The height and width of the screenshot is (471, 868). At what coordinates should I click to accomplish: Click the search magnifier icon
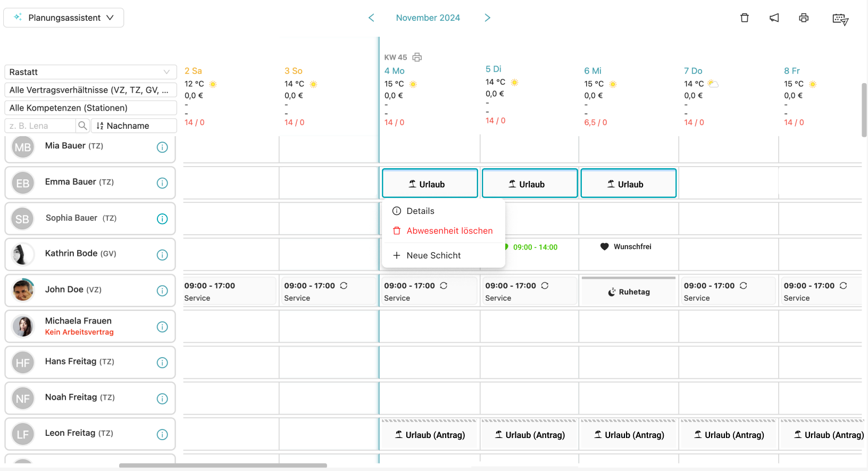point(82,126)
